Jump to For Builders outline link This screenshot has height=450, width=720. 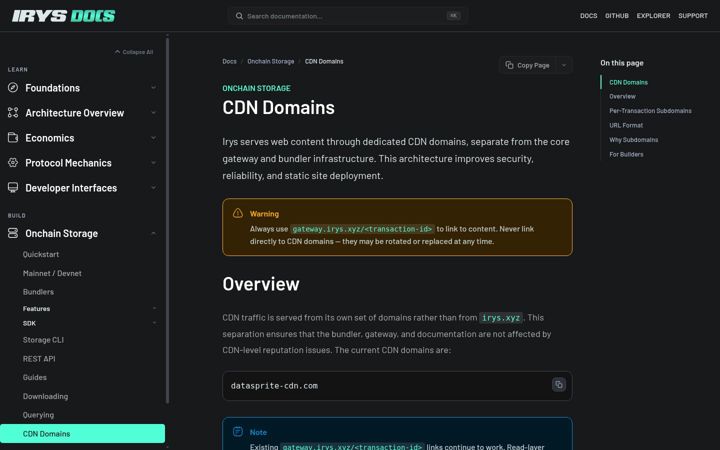coord(626,154)
